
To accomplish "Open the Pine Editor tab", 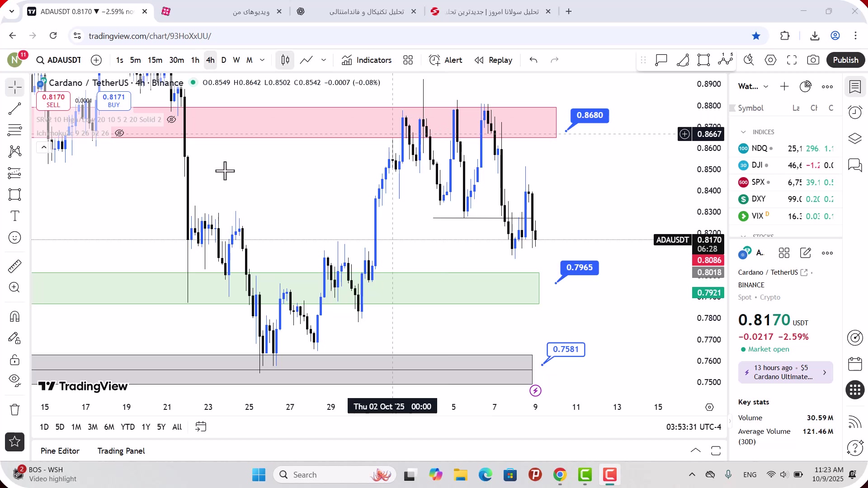I will point(60,451).
